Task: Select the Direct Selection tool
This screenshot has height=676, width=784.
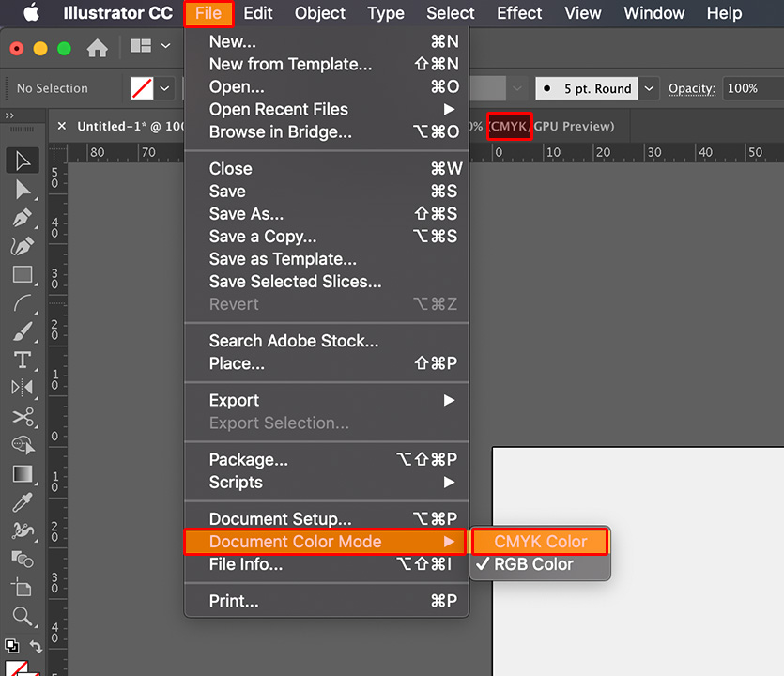Action: pos(23,190)
